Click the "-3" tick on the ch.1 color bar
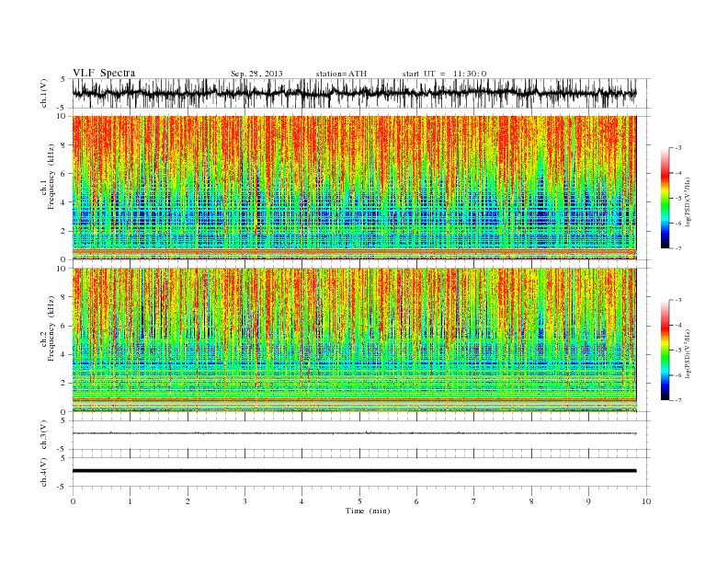Screen dimensions: 728x563 pyautogui.click(x=677, y=148)
